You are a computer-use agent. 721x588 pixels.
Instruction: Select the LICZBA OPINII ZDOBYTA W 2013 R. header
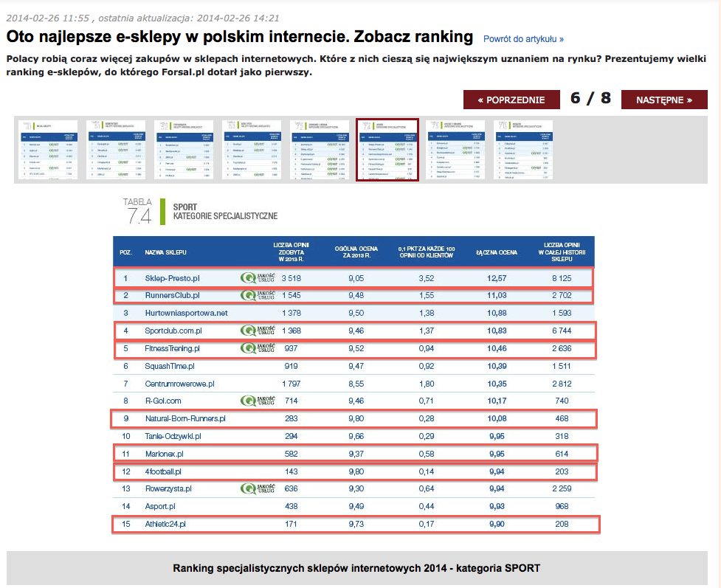[x=291, y=252]
